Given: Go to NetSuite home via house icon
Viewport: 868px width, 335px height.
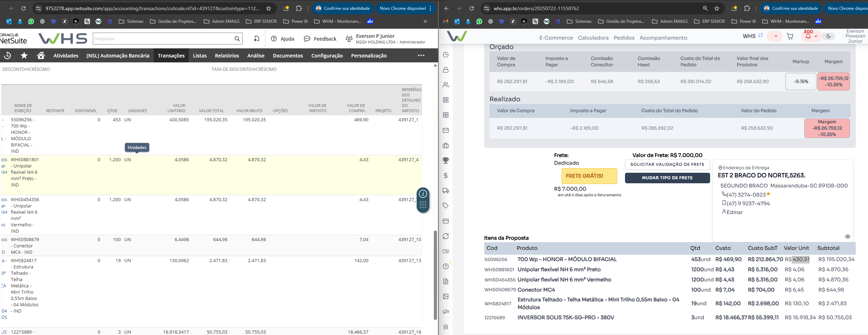Looking at the screenshot, I should pyautogui.click(x=41, y=55).
